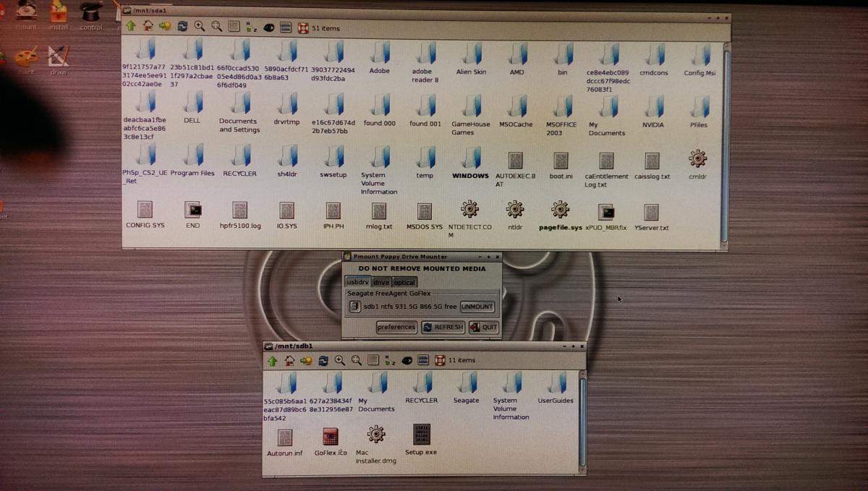
Task: Open bookmarks menu in /mnt/sdb1 toolbar
Action: tap(306, 360)
